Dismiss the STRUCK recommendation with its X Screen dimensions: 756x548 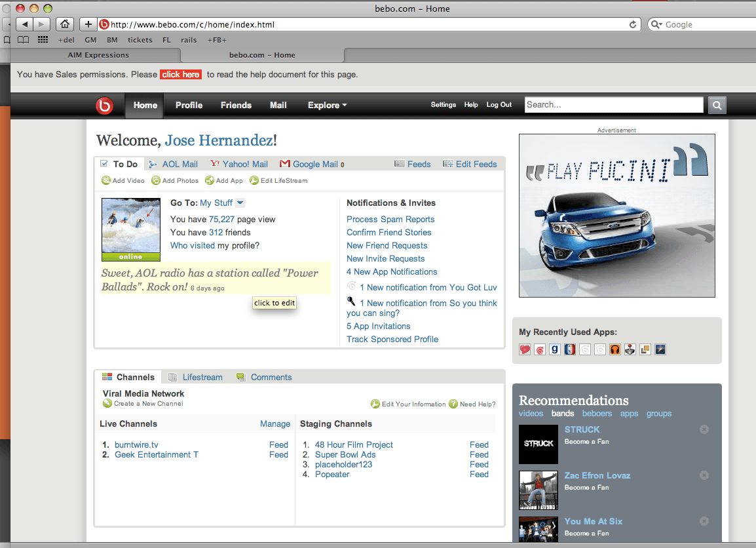(x=704, y=429)
